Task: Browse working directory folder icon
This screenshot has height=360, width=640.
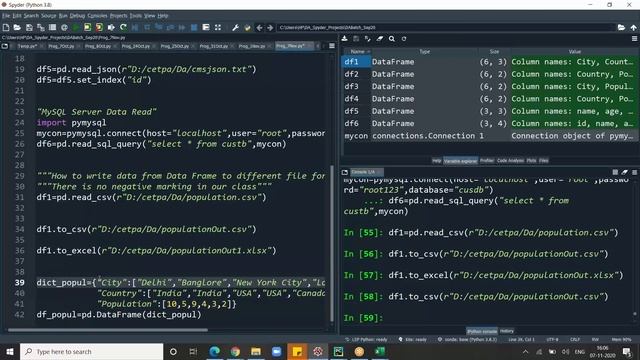Action: point(621,27)
